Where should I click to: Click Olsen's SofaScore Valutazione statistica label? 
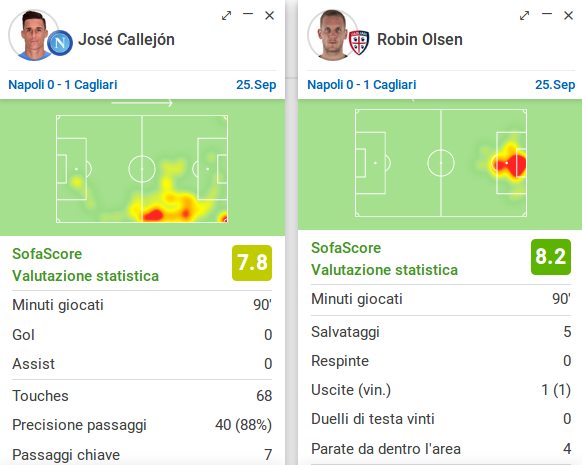click(x=384, y=259)
